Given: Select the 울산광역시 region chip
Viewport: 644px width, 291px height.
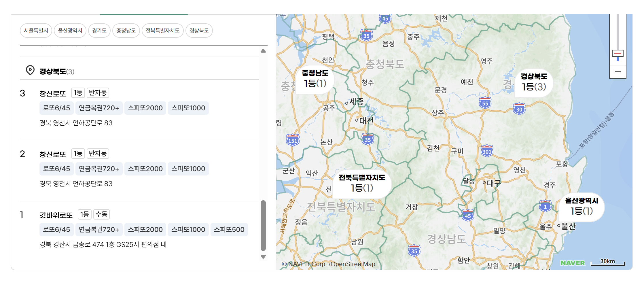Looking at the screenshot, I should [x=70, y=31].
